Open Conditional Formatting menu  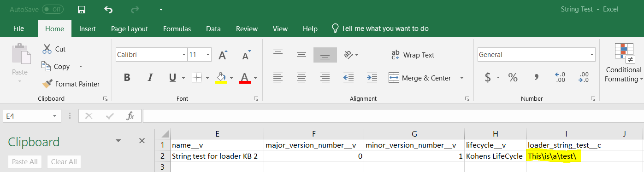[623, 63]
